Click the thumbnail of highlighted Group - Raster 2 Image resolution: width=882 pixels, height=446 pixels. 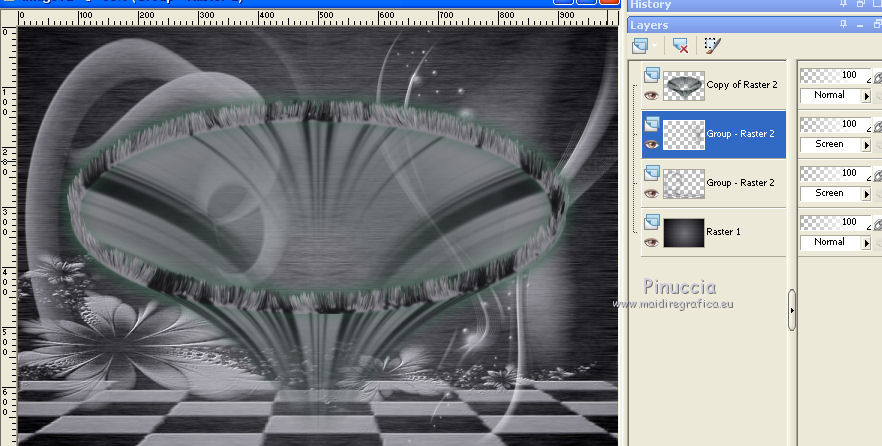[x=684, y=135]
